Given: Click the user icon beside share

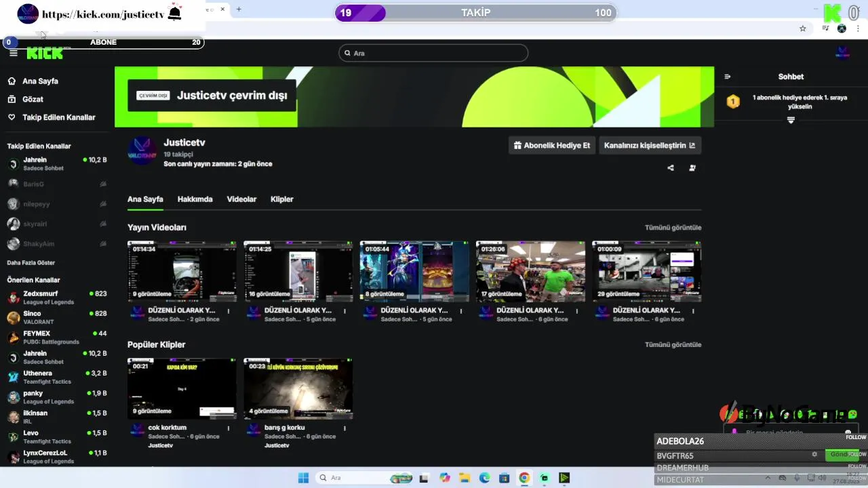Looking at the screenshot, I should 692,168.
